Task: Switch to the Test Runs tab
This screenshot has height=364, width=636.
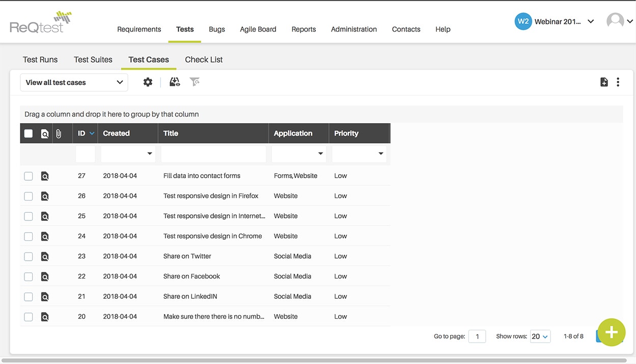Action: (x=40, y=60)
